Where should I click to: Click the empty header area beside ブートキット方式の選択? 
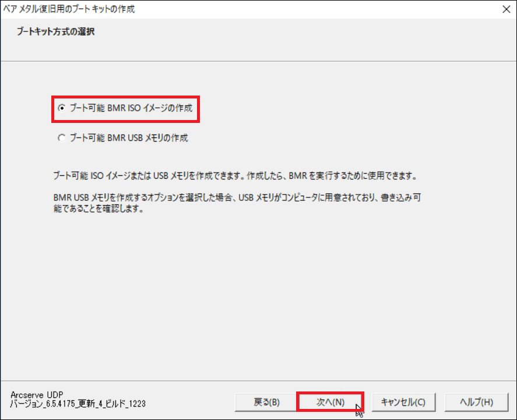click(x=297, y=36)
